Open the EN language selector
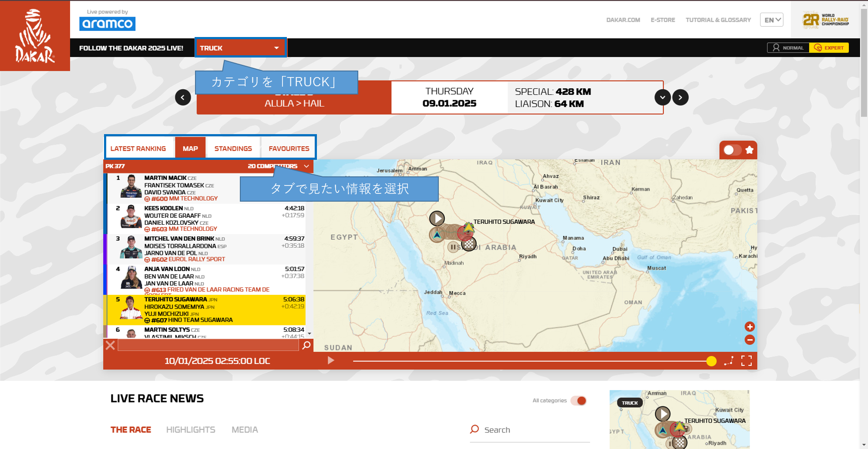Screen dimensions: 868x449 pos(772,20)
